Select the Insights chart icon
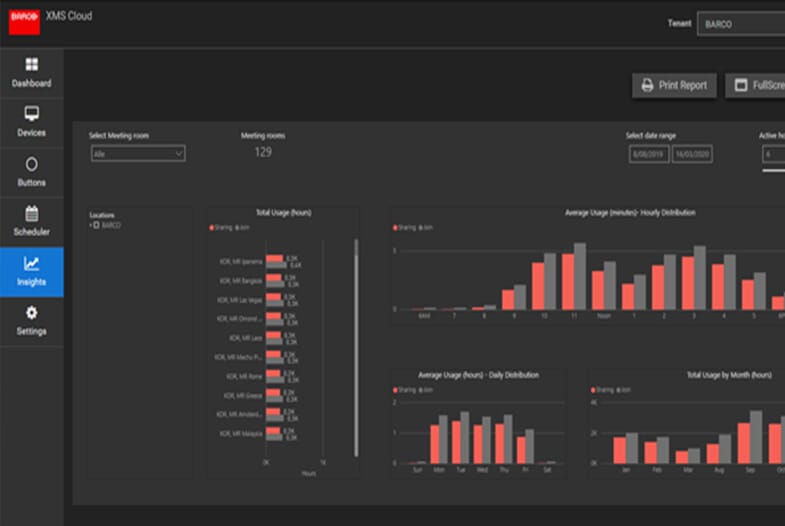 [31, 264]
